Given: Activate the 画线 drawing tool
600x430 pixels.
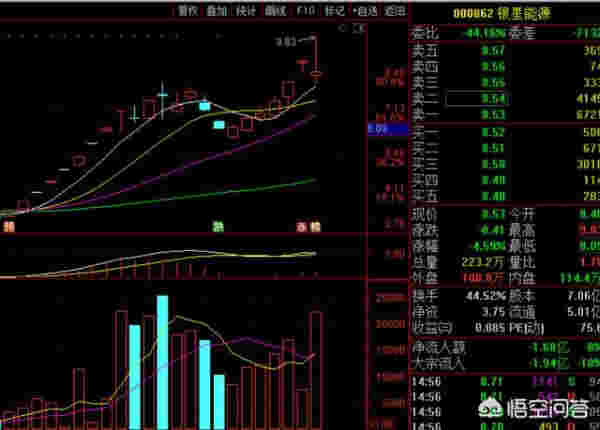Looking at the screenshot, I should point(275,11).
